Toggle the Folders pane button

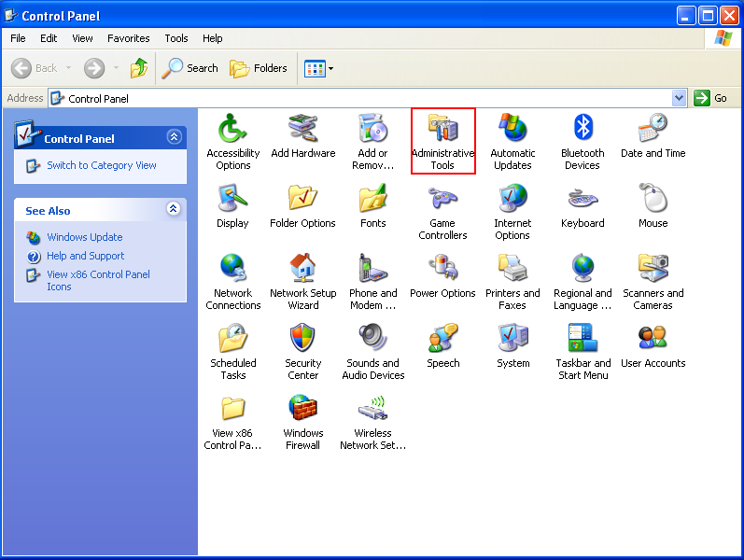259,68
